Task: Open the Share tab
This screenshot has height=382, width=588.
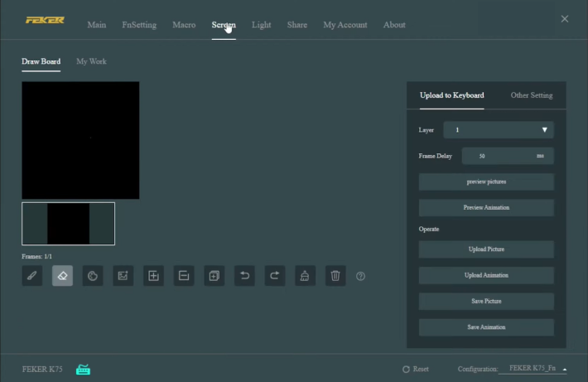Action: [297, 25]
